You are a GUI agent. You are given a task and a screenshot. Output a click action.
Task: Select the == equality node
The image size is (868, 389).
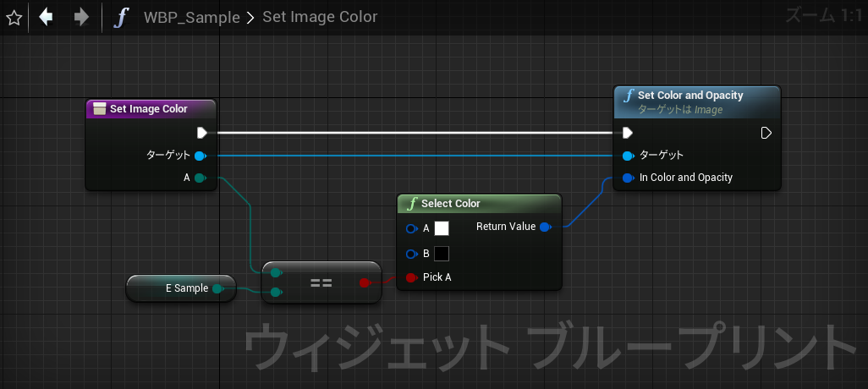[x=321, y=282]
